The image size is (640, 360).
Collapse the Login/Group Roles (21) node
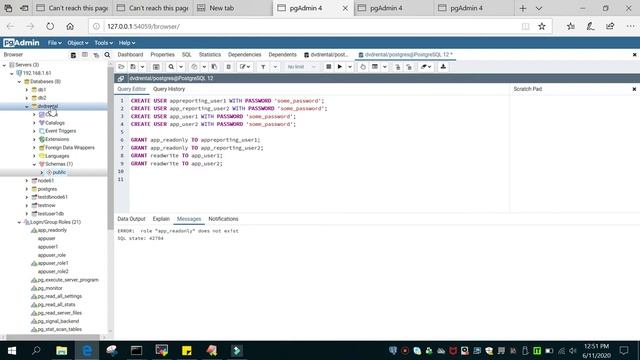pos(19,222)
